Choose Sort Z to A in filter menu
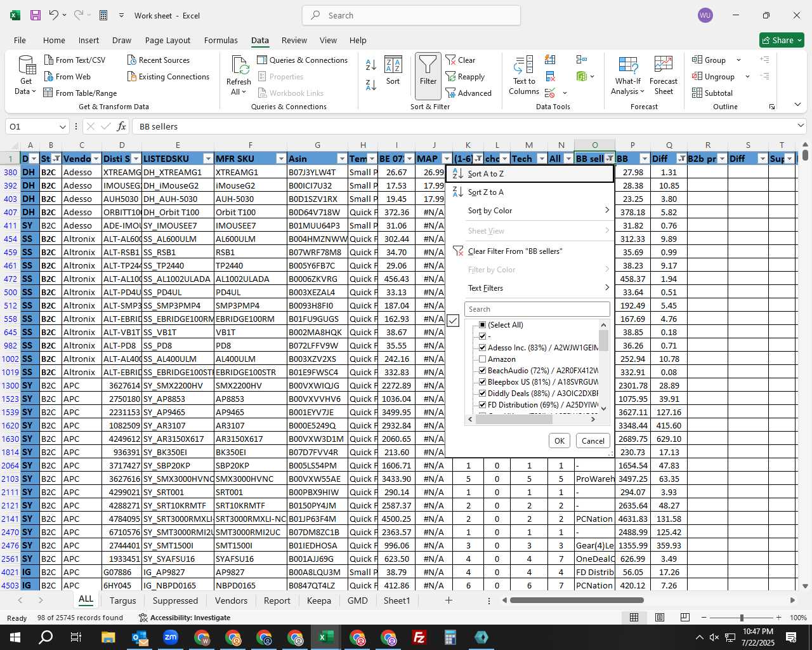Screen dimensions: 812x650 [530, 192]
